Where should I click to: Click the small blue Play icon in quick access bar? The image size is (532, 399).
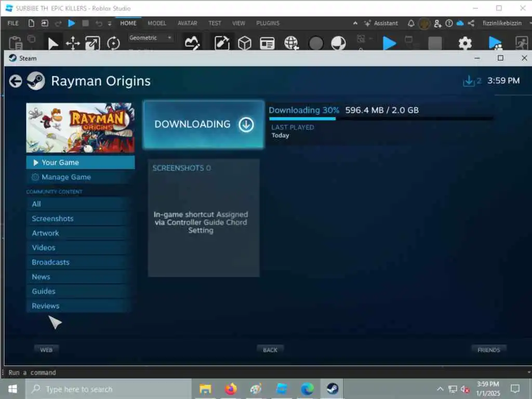coord(71,23)
